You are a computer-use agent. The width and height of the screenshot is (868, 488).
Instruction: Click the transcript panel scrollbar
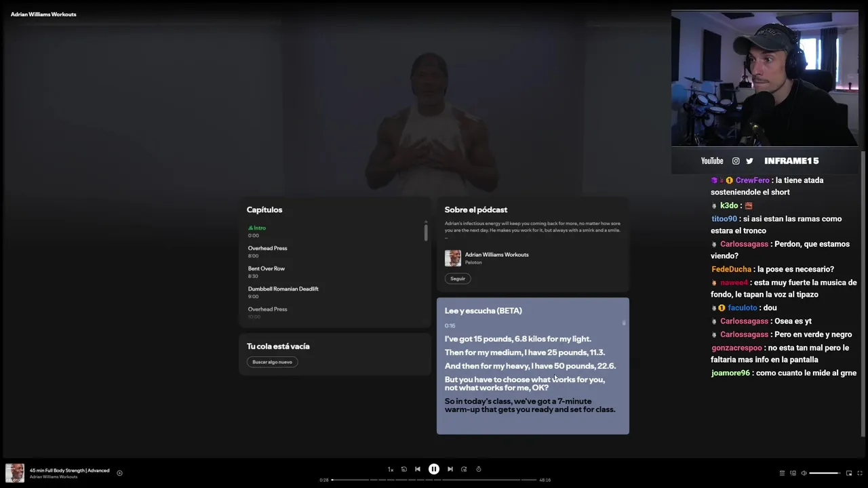[624, 323]
